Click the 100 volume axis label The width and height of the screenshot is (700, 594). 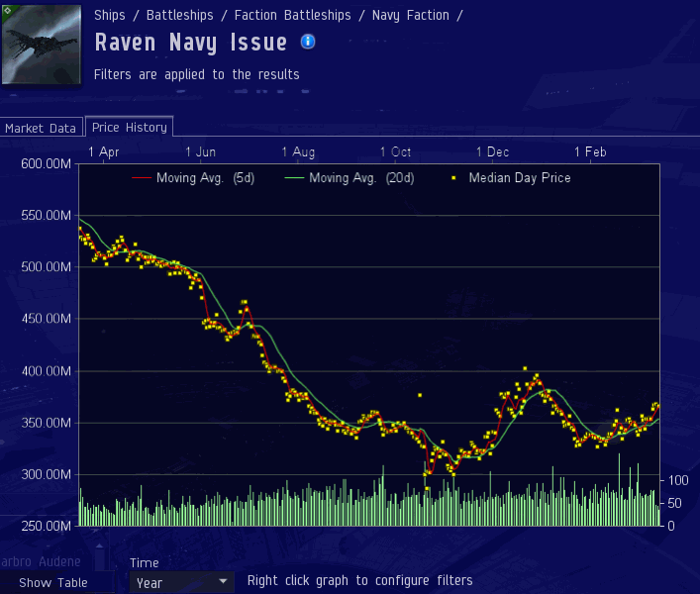tap(678, 480)
